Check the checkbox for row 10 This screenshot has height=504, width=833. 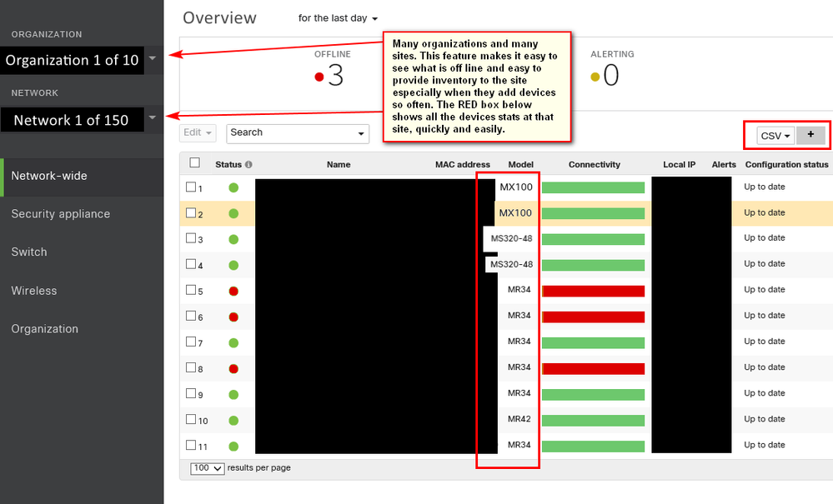191,419
